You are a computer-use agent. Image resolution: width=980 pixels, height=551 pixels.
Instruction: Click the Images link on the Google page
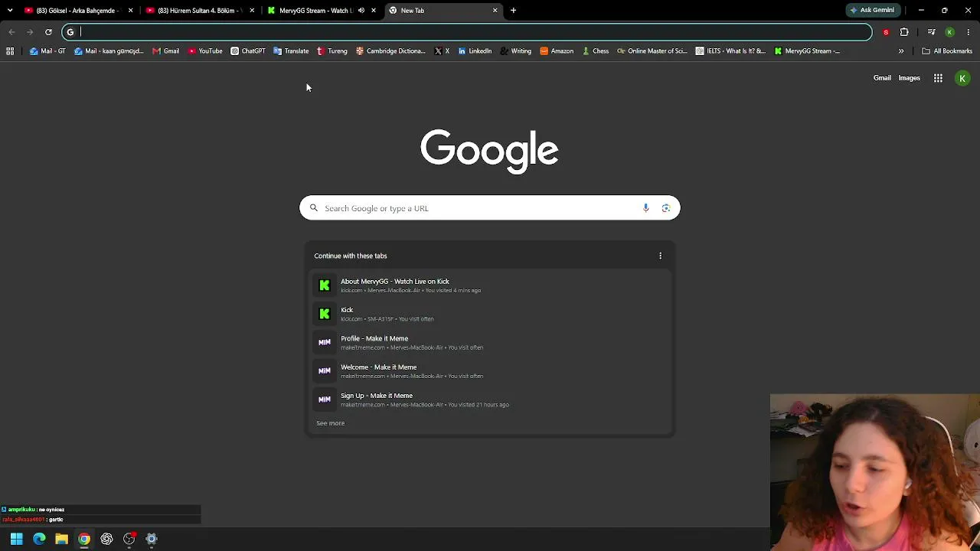[909, 78]
